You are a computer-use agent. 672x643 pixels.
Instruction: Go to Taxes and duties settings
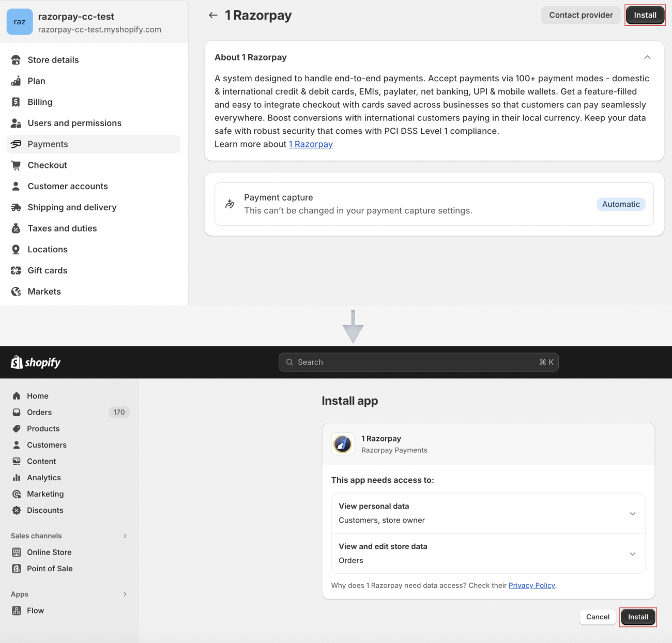pos(94,228)
